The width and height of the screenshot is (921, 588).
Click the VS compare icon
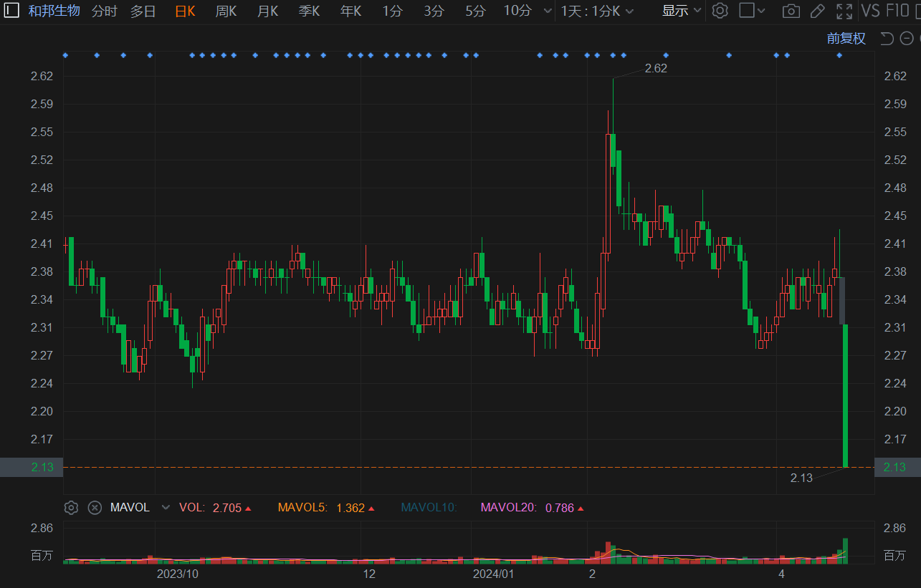pyautogui.click(x=870, y=11)
